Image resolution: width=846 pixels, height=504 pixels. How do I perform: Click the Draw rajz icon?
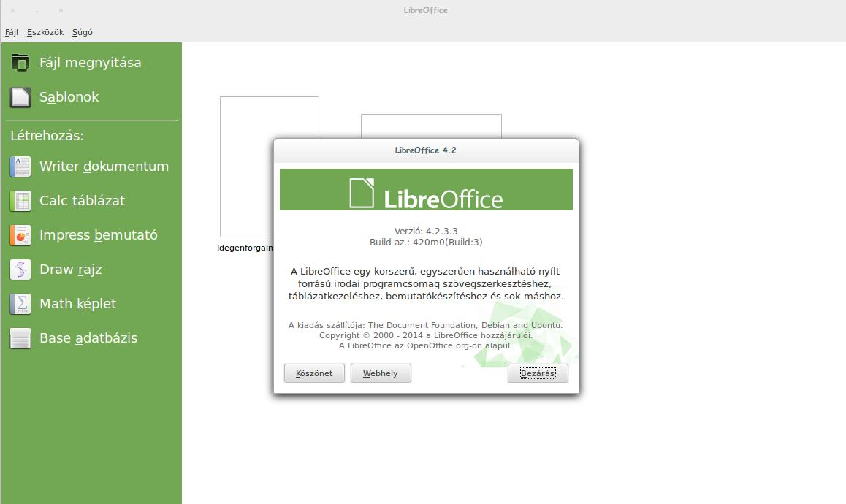pyautogui.click(x=20, y=270)
